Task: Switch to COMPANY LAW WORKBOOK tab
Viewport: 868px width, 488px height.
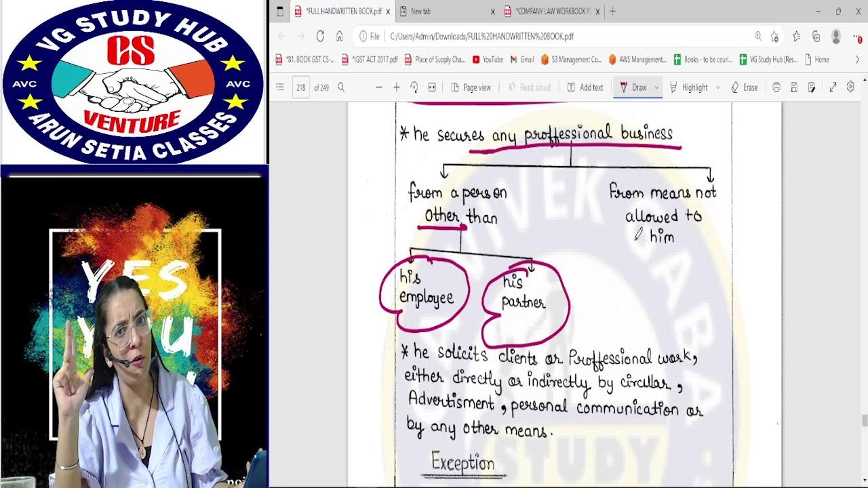Action: click(x=552, y=12)
